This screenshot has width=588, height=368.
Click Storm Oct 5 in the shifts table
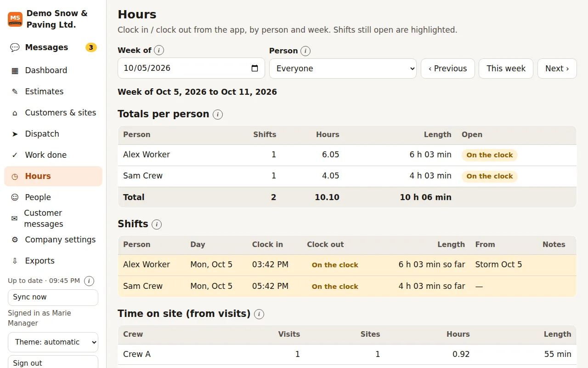click(x=498, y=264)
